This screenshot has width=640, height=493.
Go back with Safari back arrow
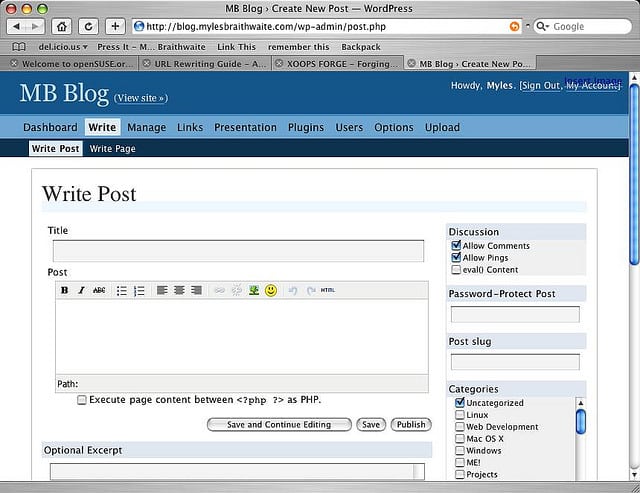pyautogui.click(x=16, y=27)
